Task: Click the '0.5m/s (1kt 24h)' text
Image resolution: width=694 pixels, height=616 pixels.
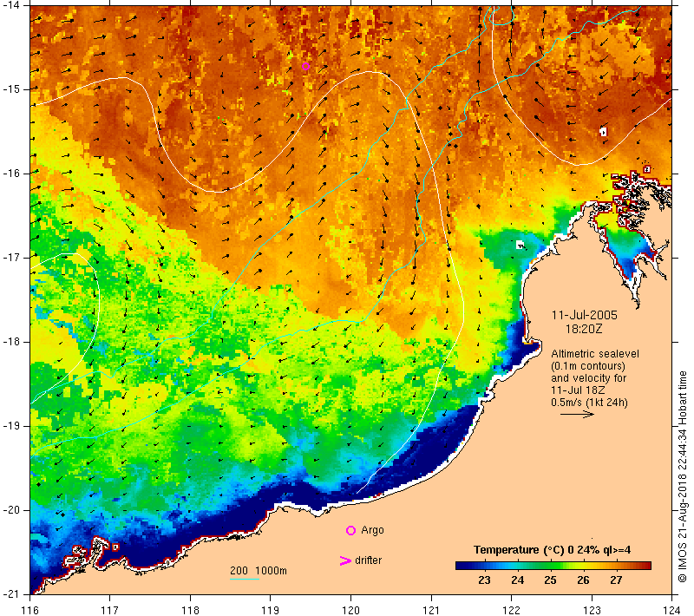Action: click(x=589, y=403)
